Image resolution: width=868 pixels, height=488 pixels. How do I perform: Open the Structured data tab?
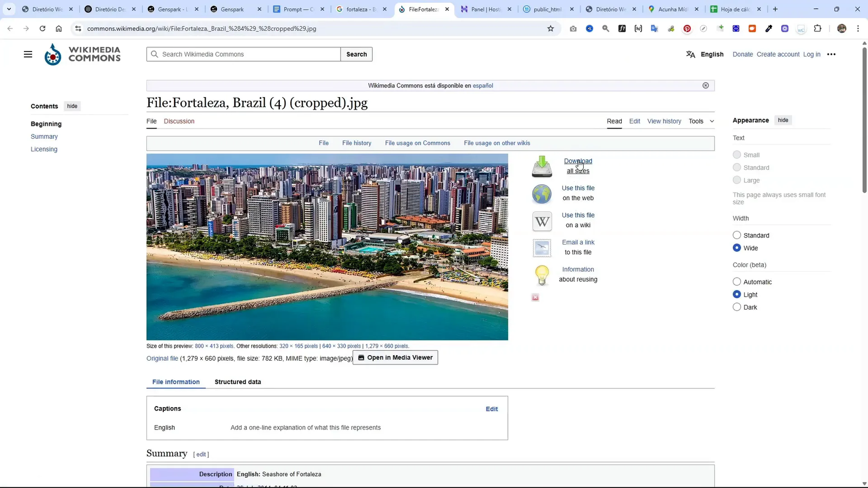pos(238,382)
